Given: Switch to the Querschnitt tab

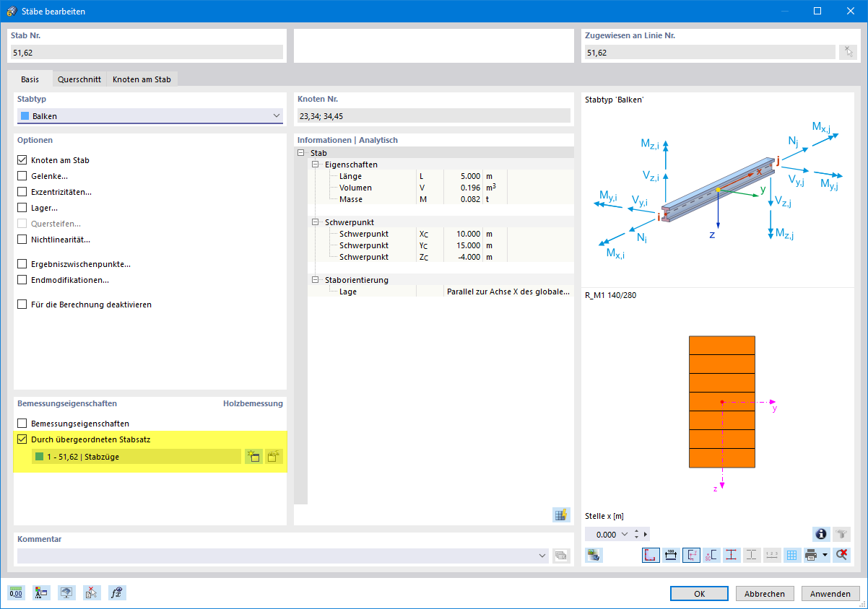Looking at the screenshot, I should 79,79.
